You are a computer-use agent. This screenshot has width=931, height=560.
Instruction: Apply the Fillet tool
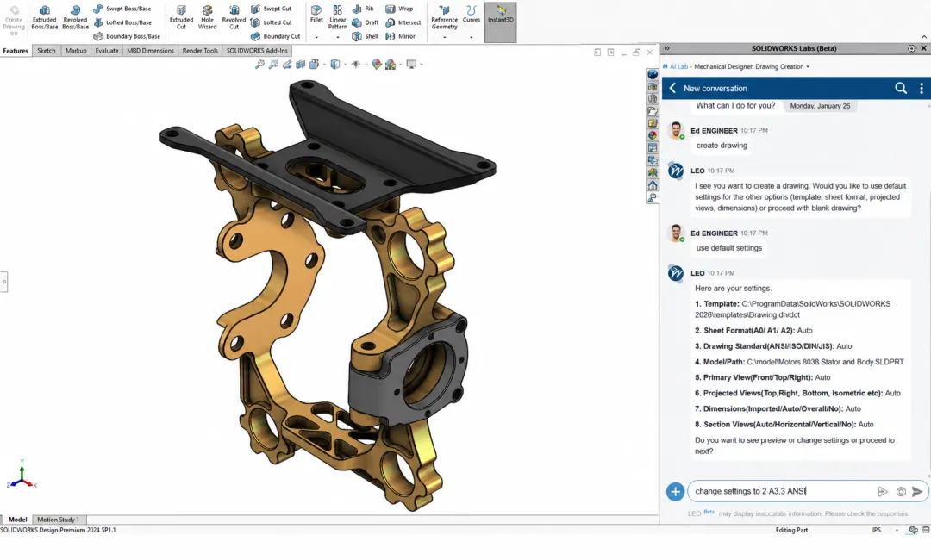(x=316, y=15)
